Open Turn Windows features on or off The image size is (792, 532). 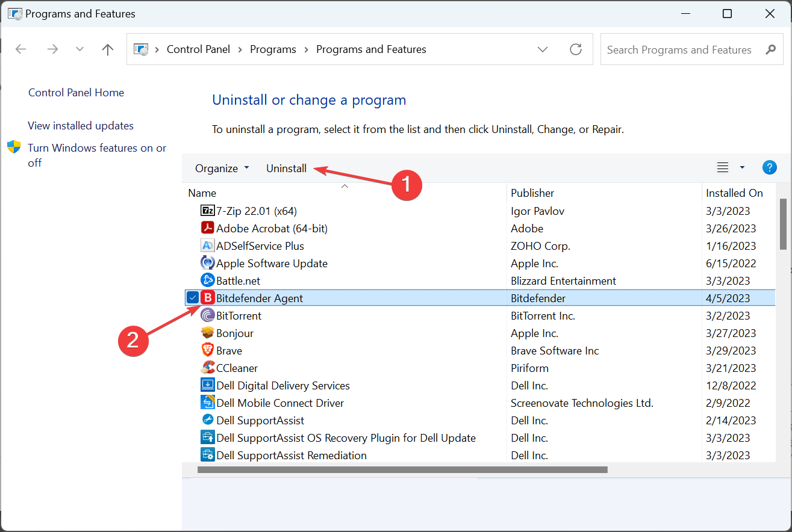[x=97, y=155]
